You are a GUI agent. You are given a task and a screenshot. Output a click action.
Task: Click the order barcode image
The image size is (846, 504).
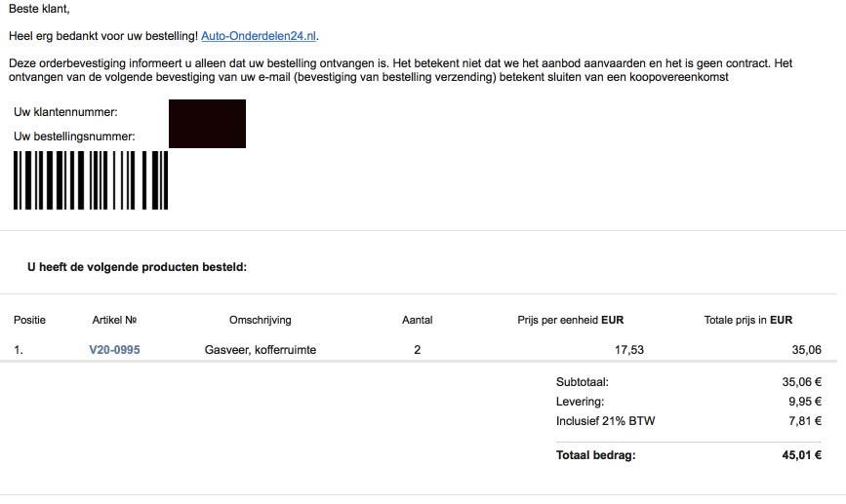[91, 180]
